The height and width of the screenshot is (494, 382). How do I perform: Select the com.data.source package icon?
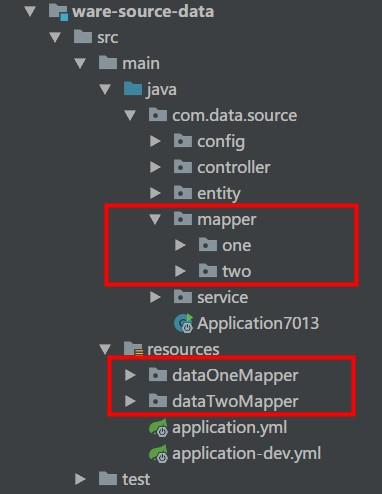[x=158, y=115]
